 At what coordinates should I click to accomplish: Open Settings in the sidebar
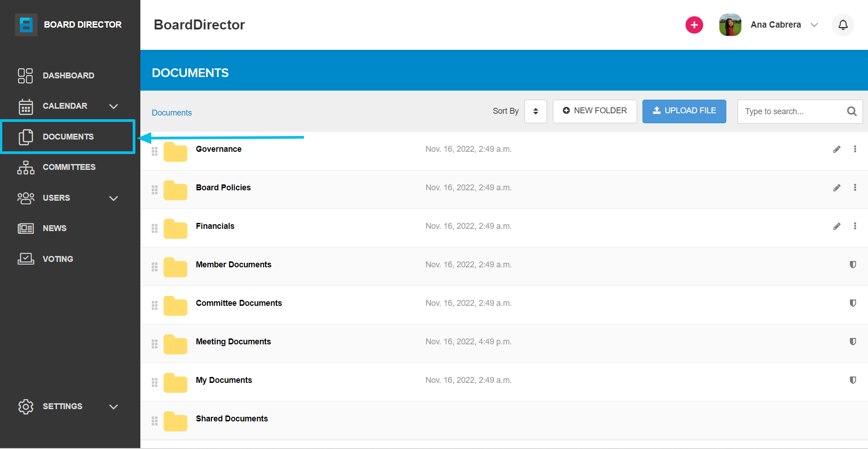click(62, 406)
